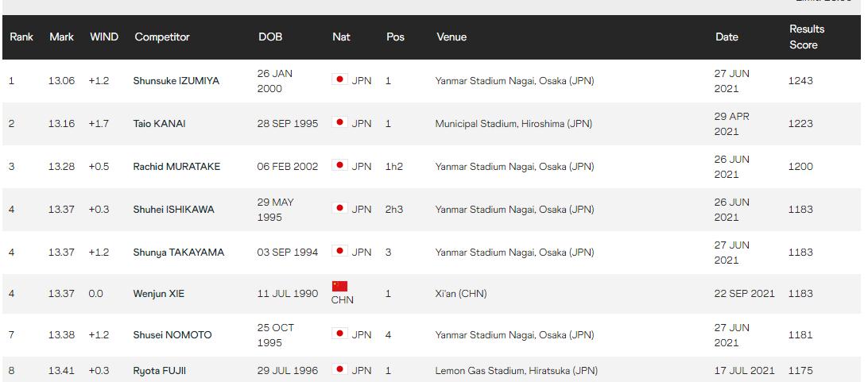Click China flag icon next to Wenjun Xie
868x382 pixels.
coord(339,286)
